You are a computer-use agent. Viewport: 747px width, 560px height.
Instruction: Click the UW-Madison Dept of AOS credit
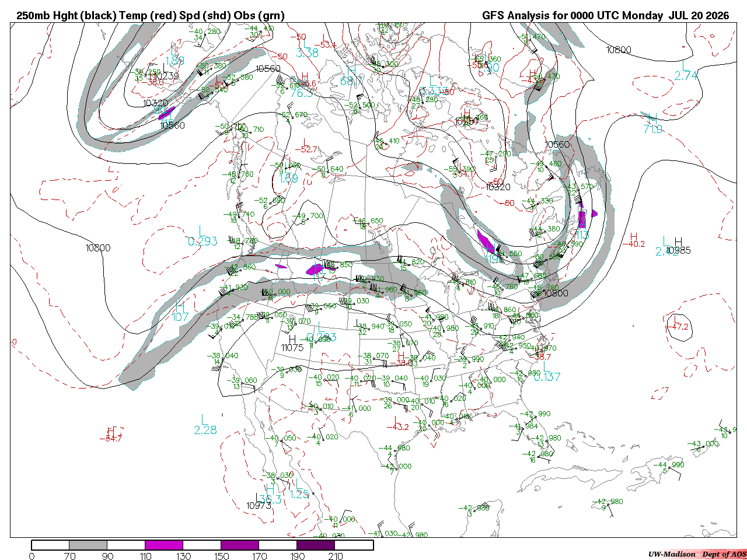pyautogui.click(x=697, y=554)
